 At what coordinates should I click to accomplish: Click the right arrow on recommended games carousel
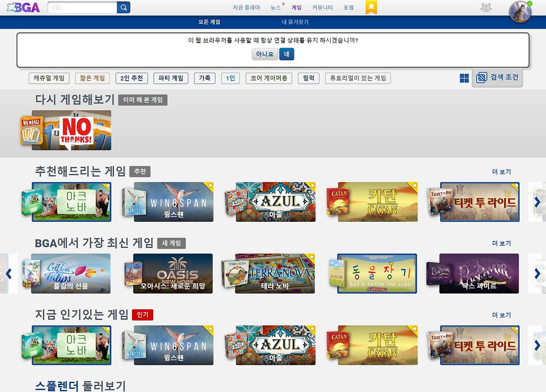point(537,202)
